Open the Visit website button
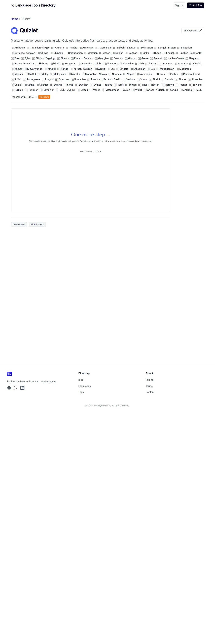Viewport: 215px width, 644px height. tap(193, 30)
